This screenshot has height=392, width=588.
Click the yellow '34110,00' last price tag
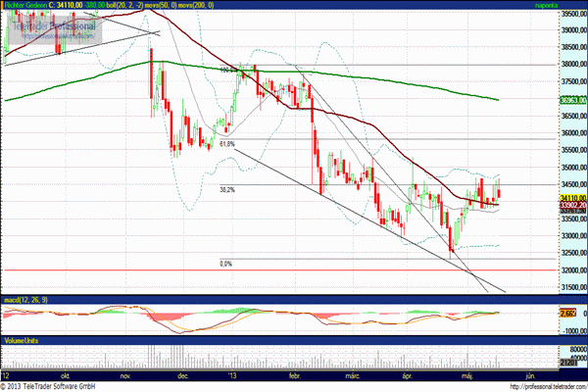573,198
